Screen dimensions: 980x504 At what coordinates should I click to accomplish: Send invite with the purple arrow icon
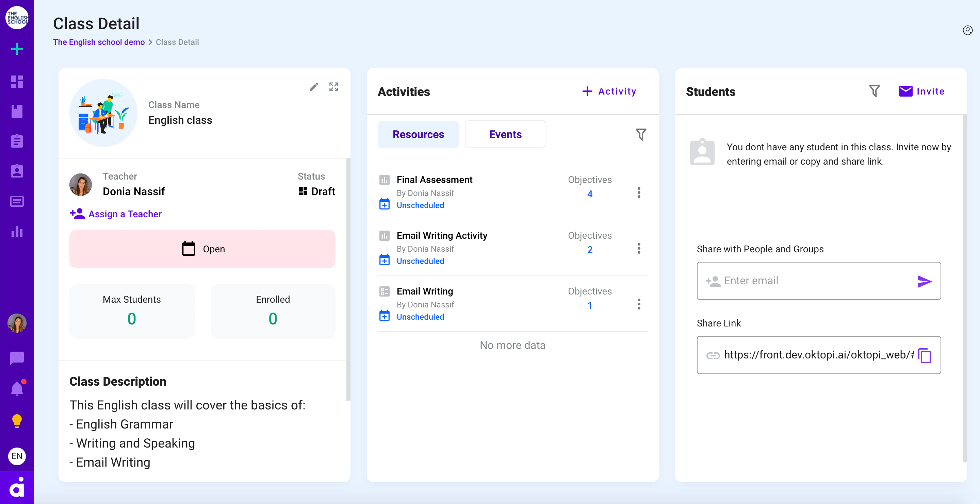tap(925, 281)
